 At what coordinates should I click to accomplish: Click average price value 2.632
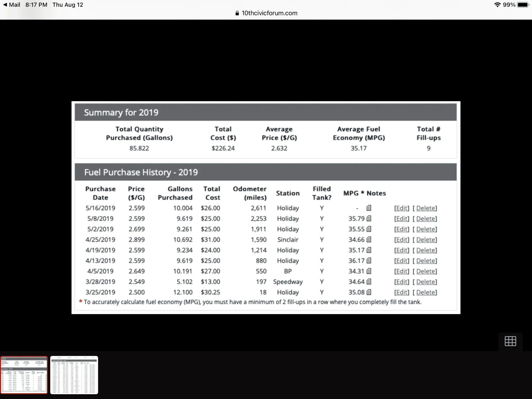(x=279, y=148)
